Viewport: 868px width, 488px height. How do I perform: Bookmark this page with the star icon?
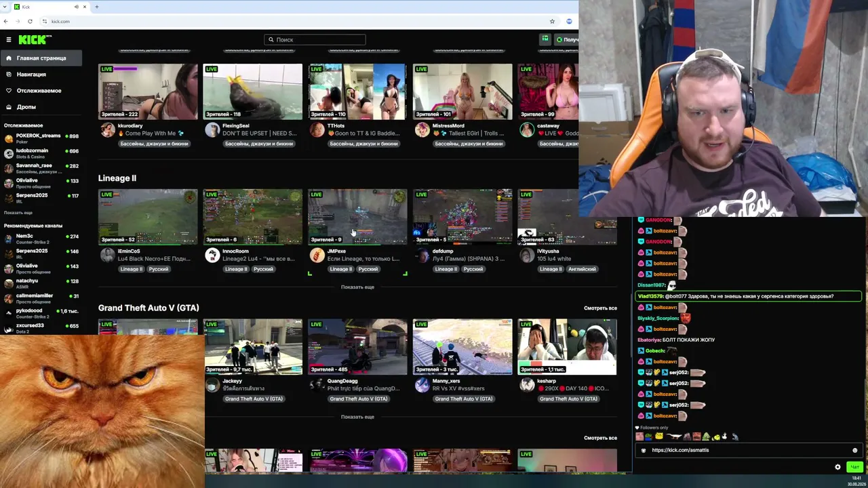click(552, 21)
